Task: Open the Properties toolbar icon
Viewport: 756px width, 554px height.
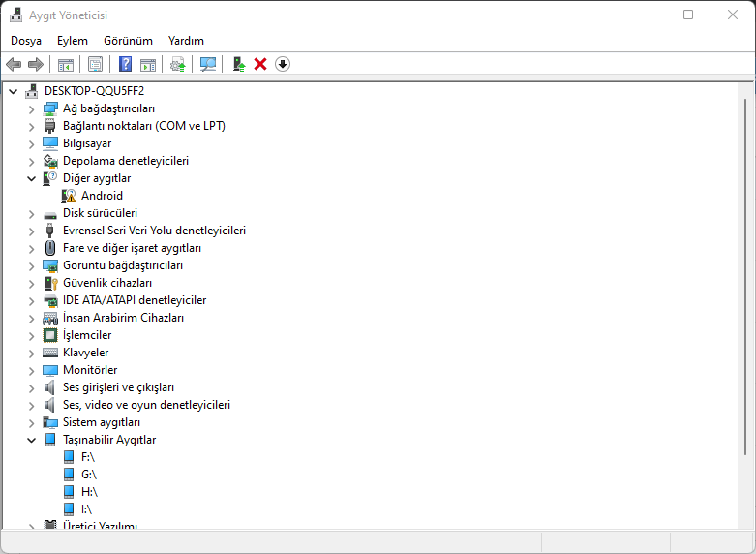Action: point(96,64)
